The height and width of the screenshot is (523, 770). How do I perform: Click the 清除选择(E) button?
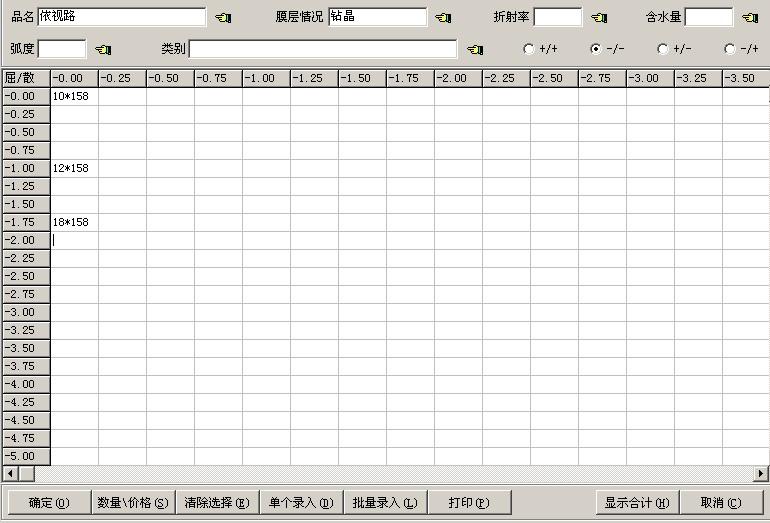coord(217,502)
